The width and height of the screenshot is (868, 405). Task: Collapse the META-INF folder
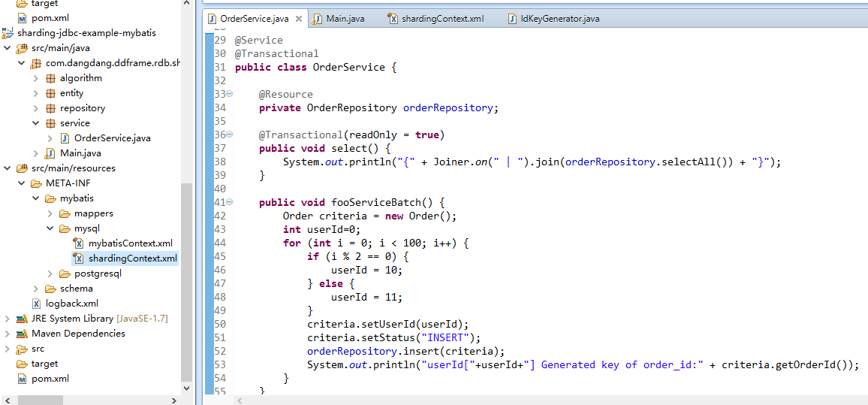tap(22, 183)
